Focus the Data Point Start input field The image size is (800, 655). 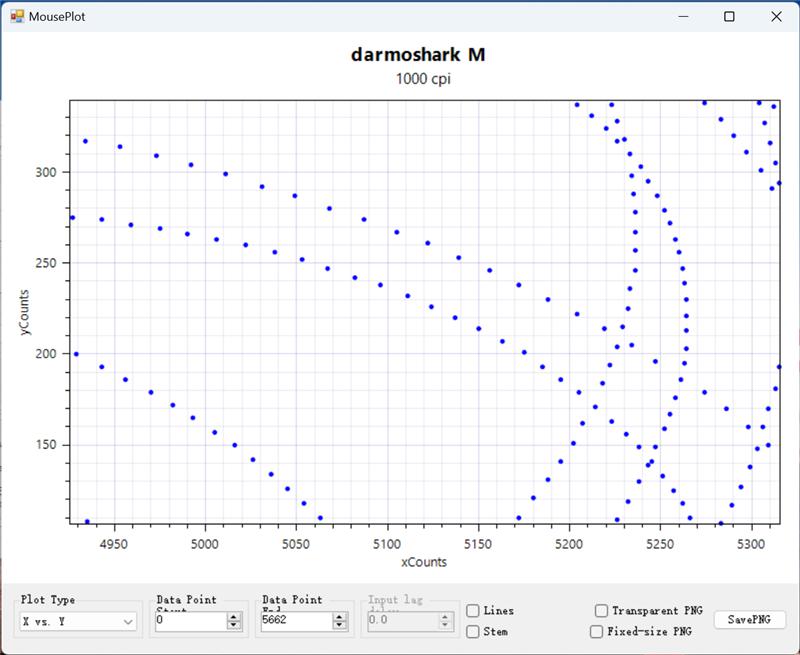point(190,621)
